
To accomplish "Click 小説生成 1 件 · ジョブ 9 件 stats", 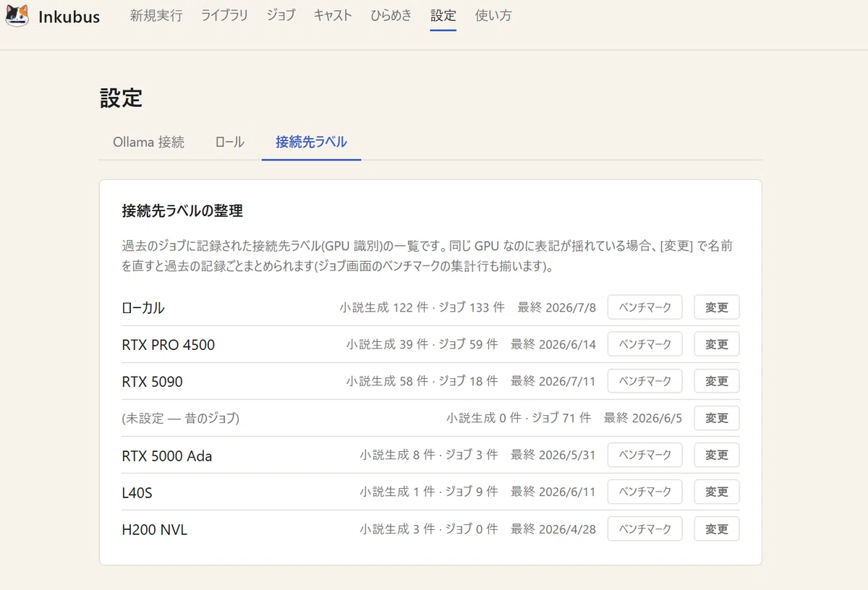I will (x=429, y=492).
